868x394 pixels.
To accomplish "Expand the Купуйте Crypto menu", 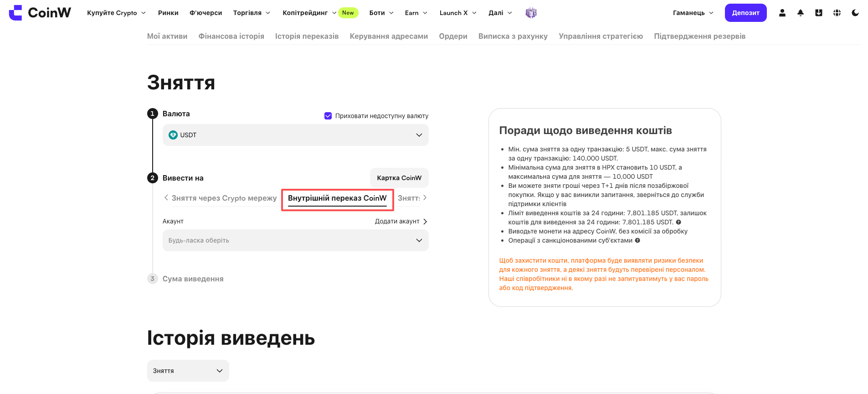I will [x=117, y=13].
